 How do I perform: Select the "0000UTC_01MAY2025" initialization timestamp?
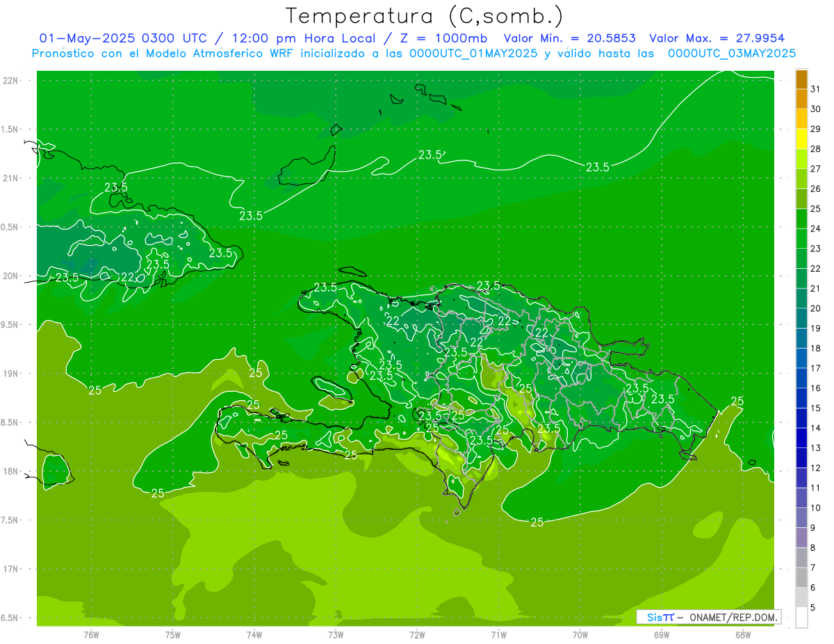click(474, 53)
